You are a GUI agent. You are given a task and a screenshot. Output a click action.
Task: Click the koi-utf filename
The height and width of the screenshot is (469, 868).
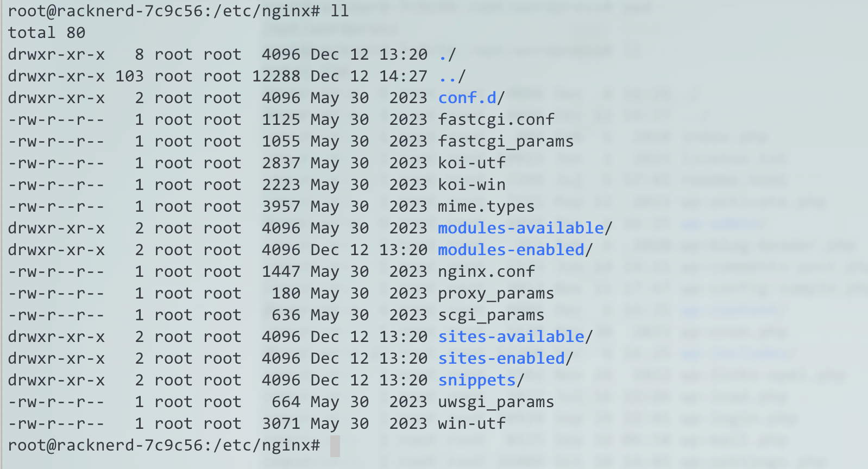coord(472,163)
